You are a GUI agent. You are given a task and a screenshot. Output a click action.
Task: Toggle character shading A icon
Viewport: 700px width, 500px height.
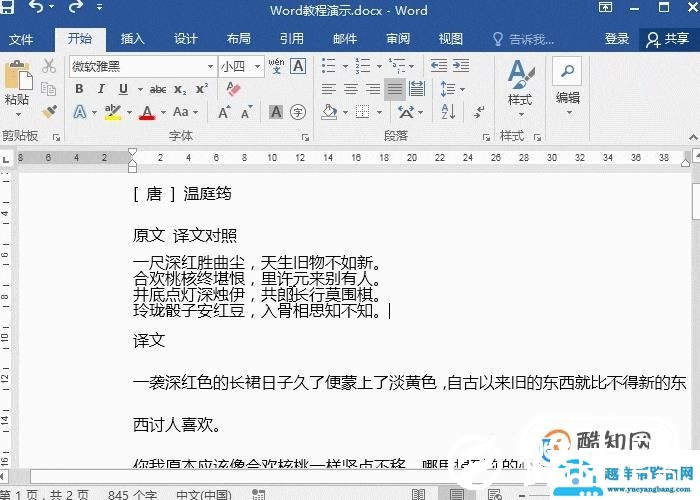276,112
